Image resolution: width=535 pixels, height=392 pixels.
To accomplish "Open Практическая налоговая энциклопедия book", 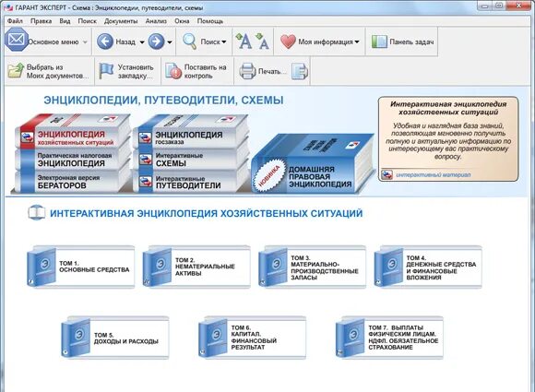I will click(x=75, y=160).
